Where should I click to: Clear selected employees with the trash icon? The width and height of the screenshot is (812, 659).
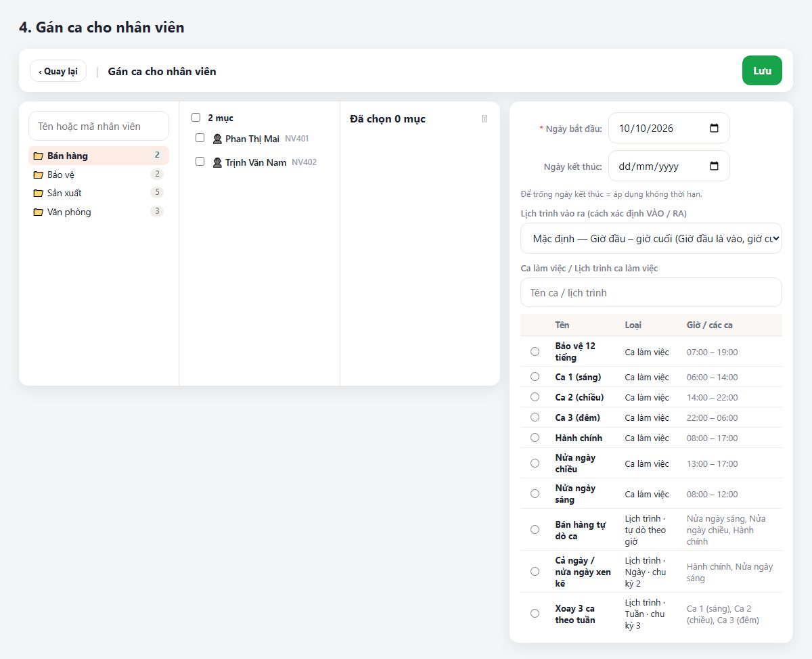484,119
